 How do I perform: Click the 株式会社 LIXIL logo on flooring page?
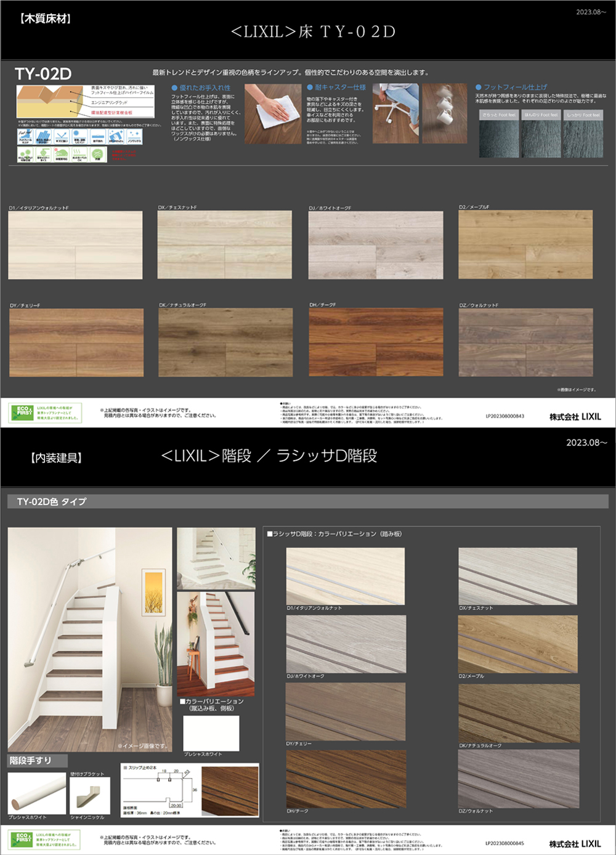click(575, 416)
